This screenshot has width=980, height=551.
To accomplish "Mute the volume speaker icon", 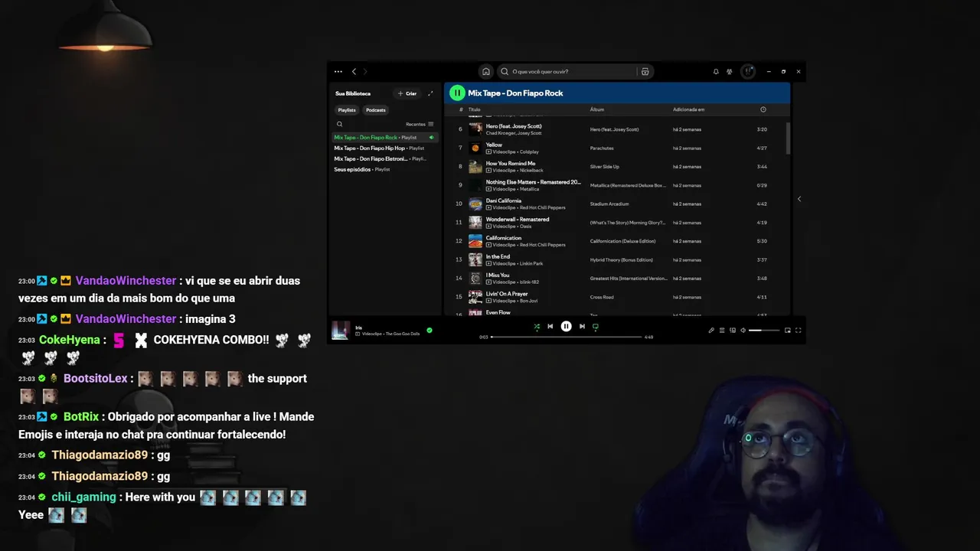I will [x=743, y=330].
